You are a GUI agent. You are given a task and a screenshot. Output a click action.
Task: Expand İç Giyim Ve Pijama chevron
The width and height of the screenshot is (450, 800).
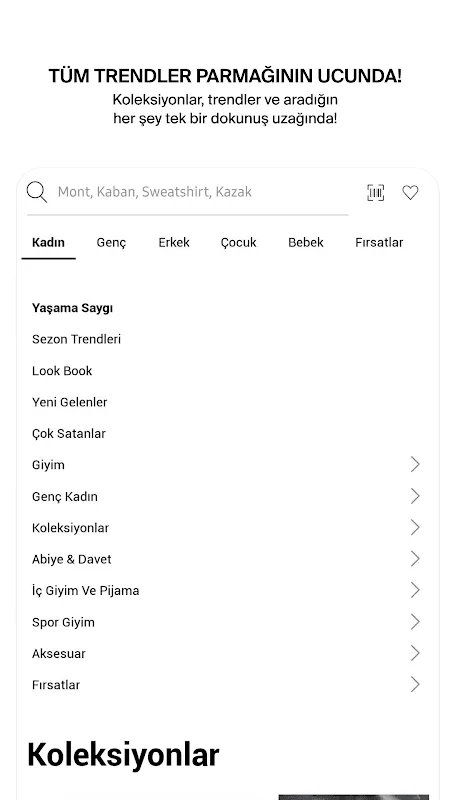(x=415, y=590)
